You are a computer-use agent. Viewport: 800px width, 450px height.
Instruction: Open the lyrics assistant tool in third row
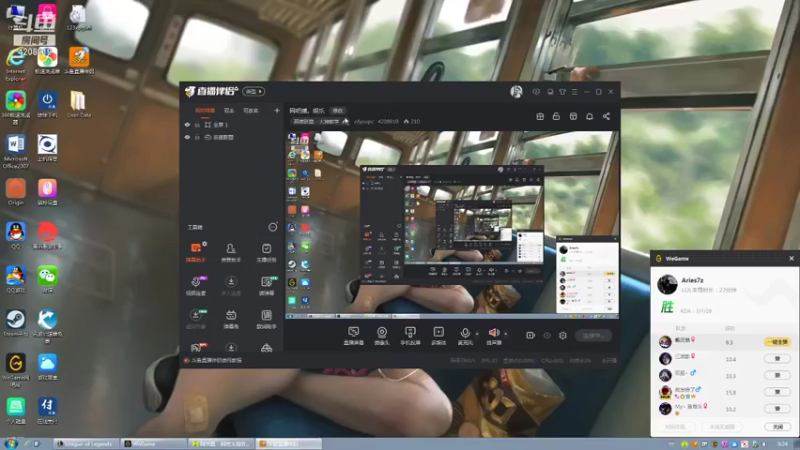click(266, 319)
